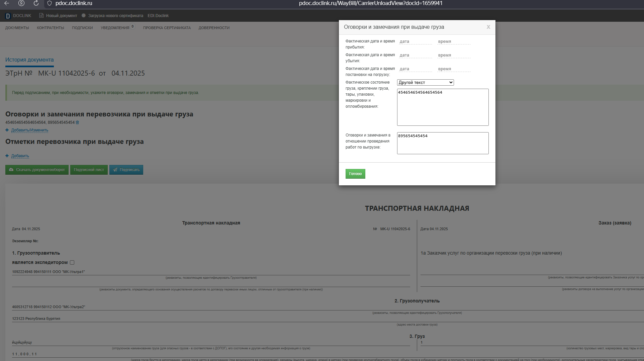Click Скачать документооборот button
The height and width of the screenshot is (361, 644).
click(x=37, y=170)
